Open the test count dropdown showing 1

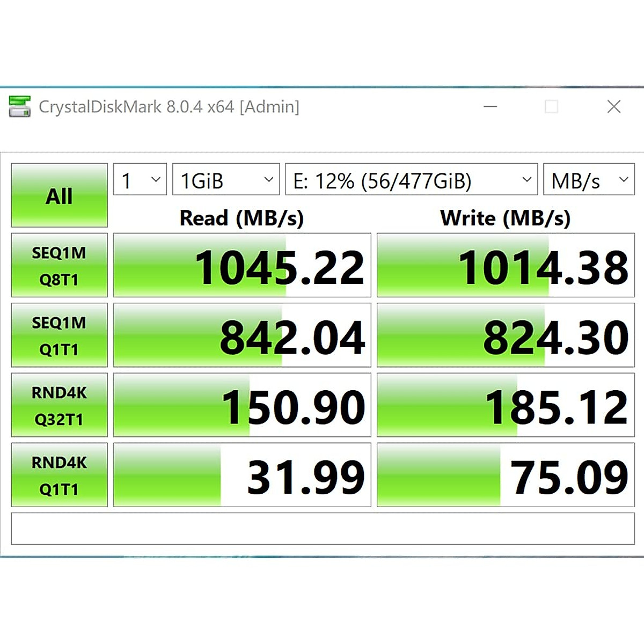click(x=140, y=180)
